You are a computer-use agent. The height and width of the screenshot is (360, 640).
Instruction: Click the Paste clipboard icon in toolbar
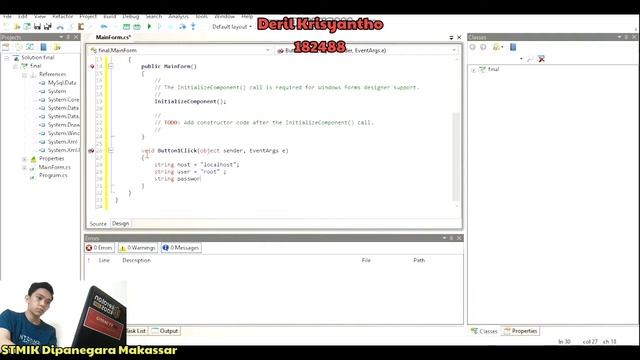81,27
